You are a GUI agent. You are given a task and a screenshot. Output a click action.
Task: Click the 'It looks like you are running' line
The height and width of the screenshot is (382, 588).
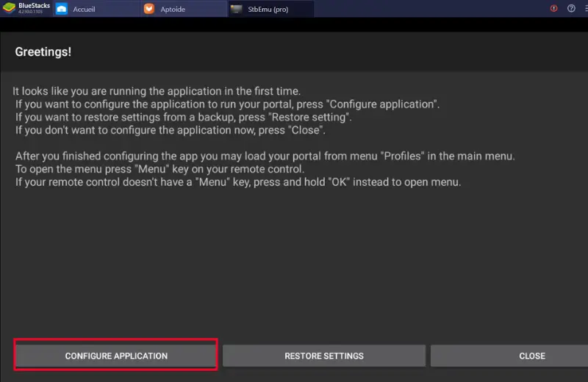click(157, 91)
